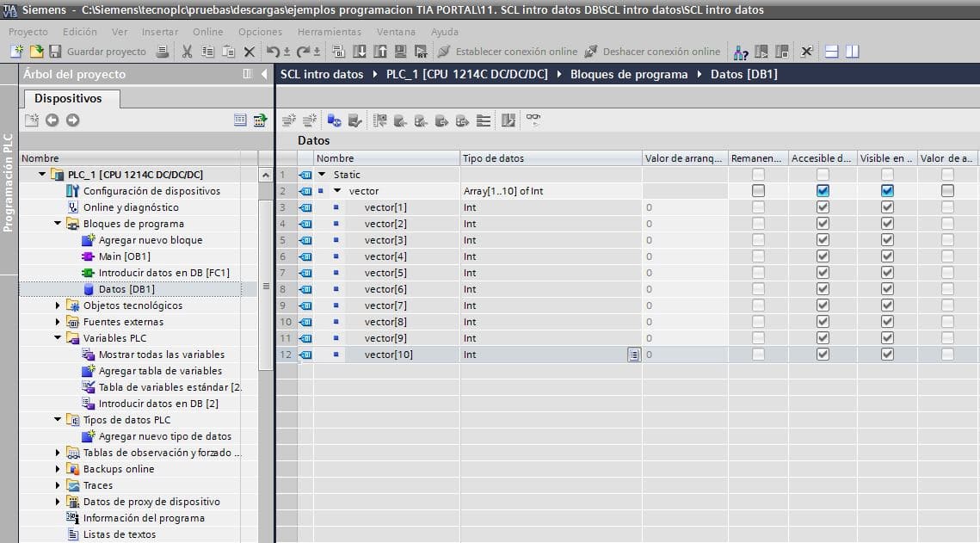Collapse the Árbol del proyecto panel arrow
Screen dimensions: 980x543
click(264, 74)
